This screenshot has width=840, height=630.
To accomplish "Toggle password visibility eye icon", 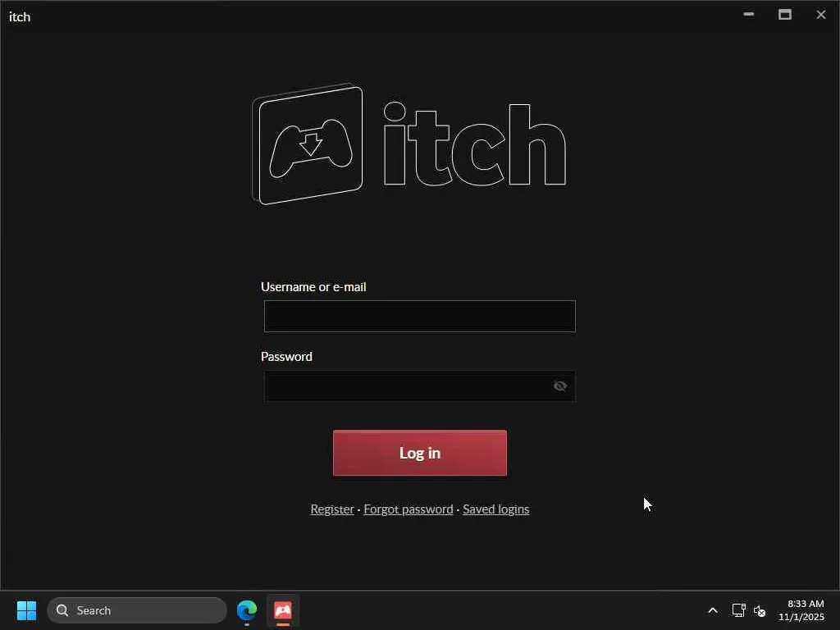I will pyautogui.click(x=559, y=386).
